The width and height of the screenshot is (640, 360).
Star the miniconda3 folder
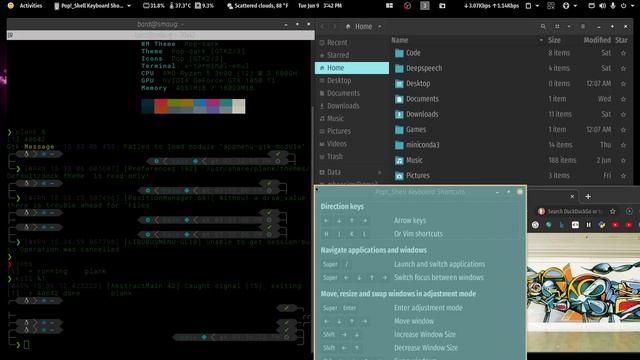623,145
